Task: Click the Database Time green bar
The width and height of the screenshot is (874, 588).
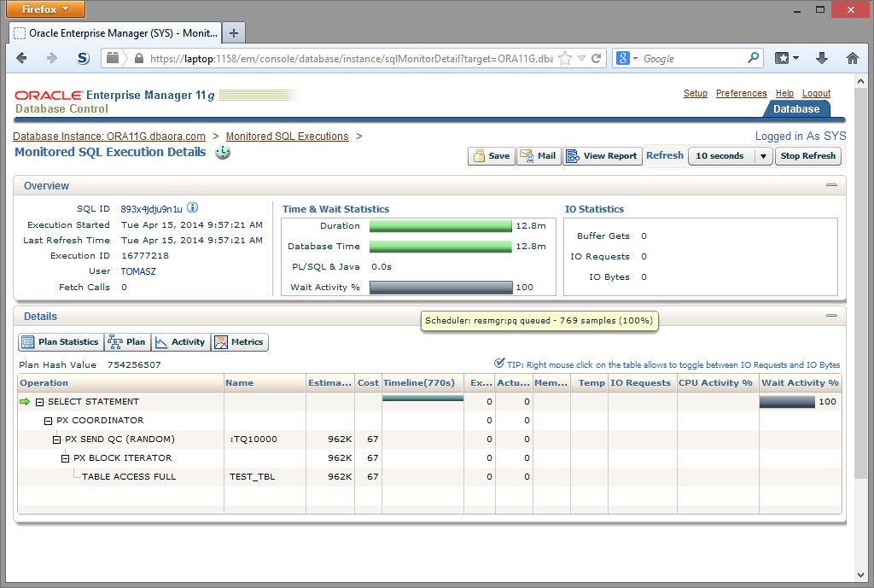Action: 440,247
